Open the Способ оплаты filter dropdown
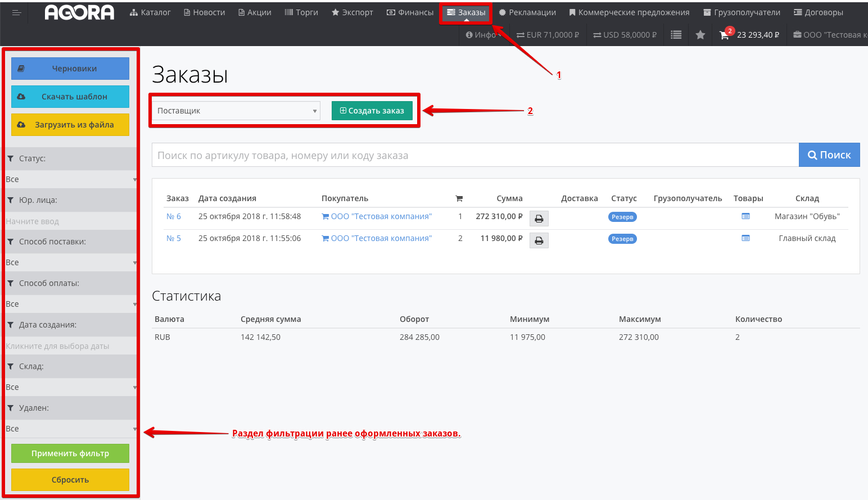The height and width of the screenshot is (500, 868). pos(70,304)
